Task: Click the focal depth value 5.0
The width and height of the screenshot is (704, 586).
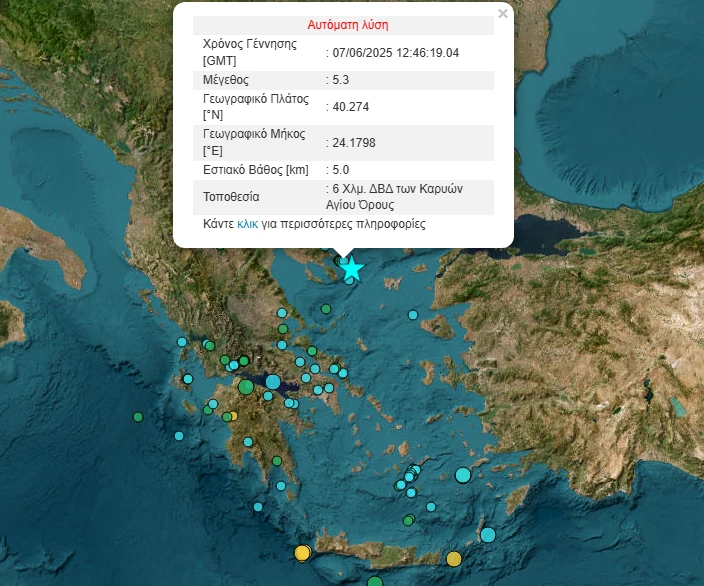Action: click(340, 170)
